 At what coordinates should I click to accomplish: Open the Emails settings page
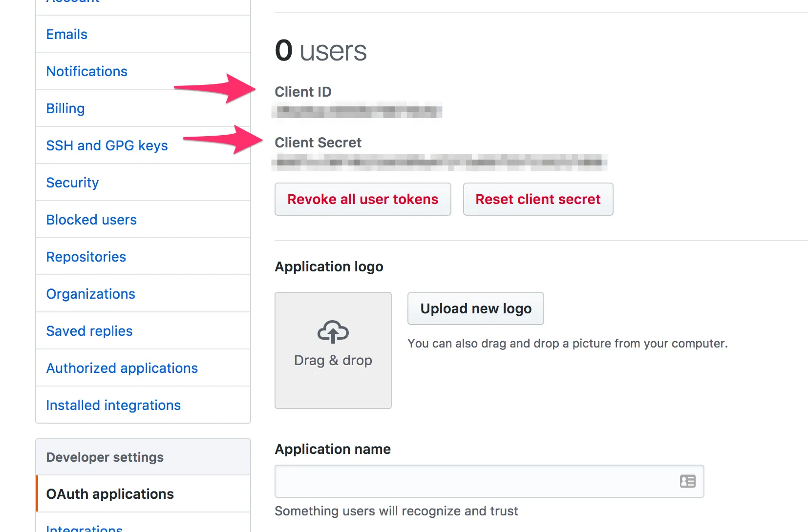pos(67,34)
